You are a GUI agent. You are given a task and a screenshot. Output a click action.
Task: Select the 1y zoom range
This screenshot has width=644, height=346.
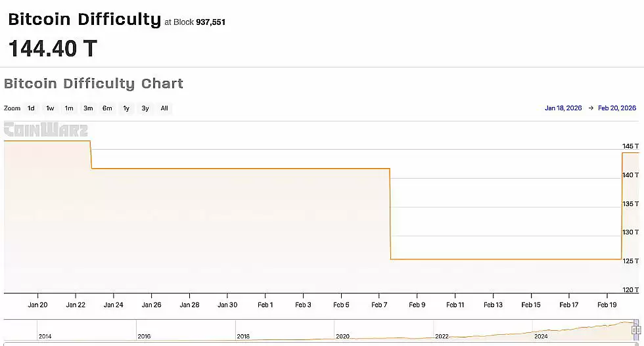[x=126, y=108]
